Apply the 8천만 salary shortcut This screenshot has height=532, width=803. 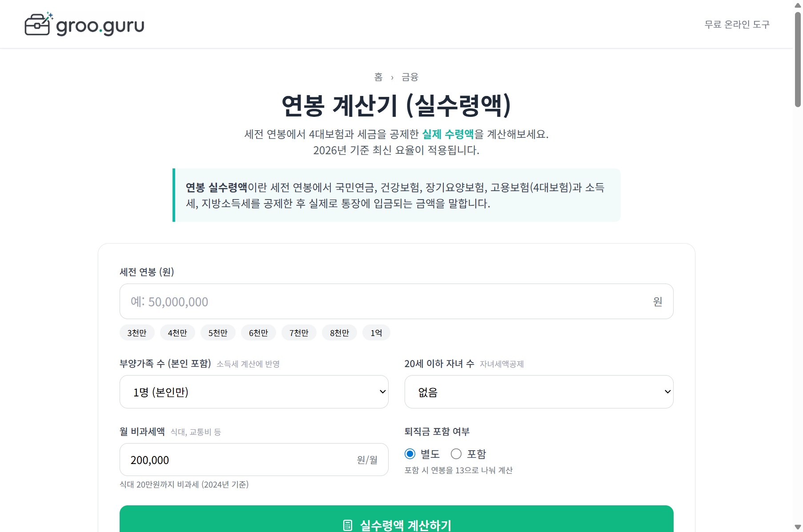point(339,332)
